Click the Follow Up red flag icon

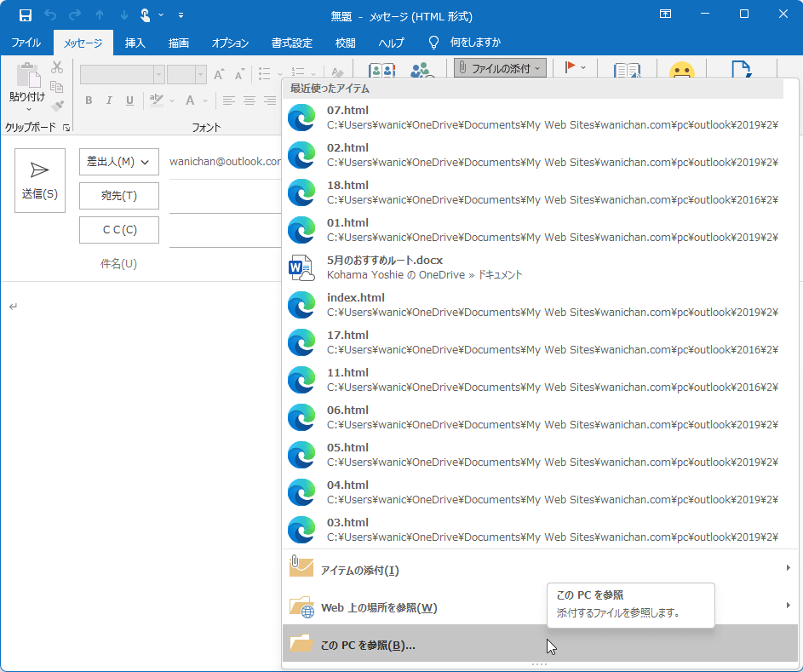point(570,67)
